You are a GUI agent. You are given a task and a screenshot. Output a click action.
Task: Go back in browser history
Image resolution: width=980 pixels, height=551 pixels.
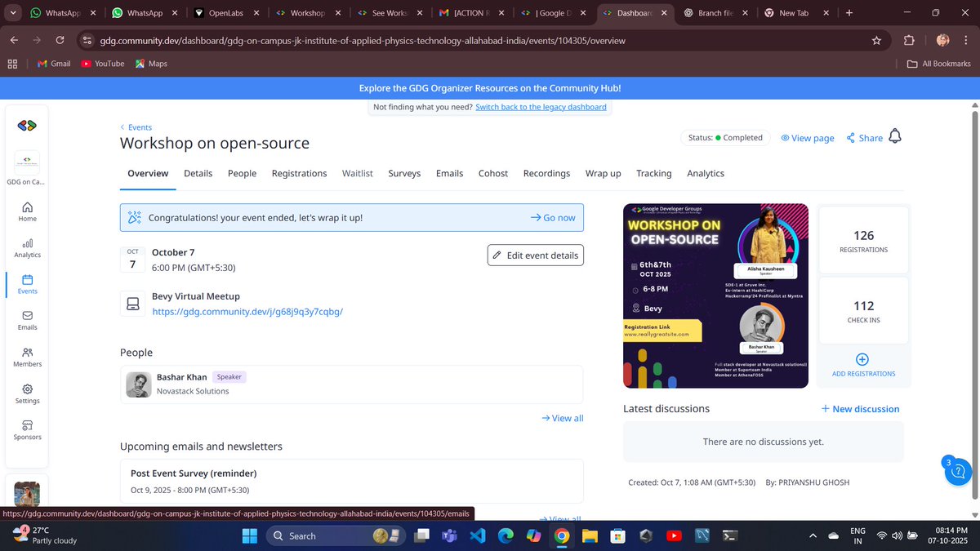pos(14,40)
